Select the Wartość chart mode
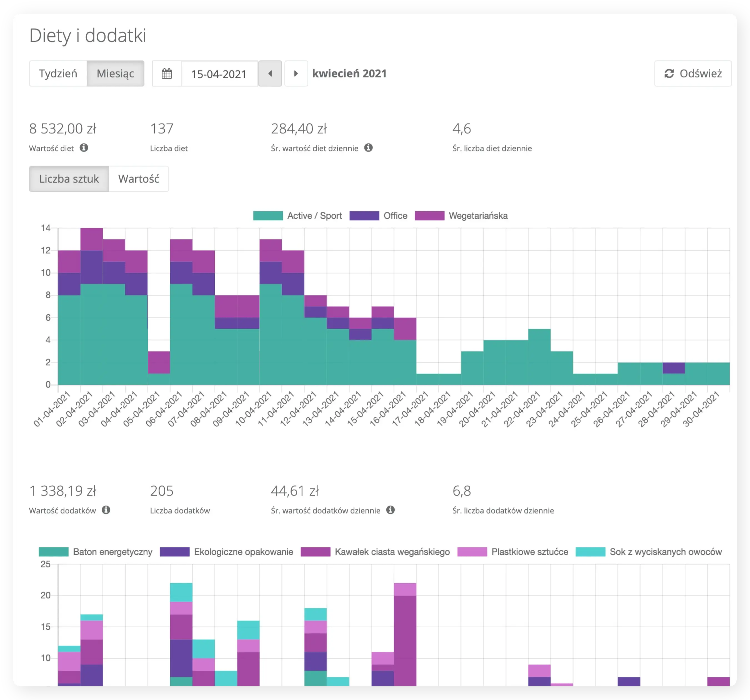Image resolution: width=750 pixels, height=700 pixels. pos(138,179)
